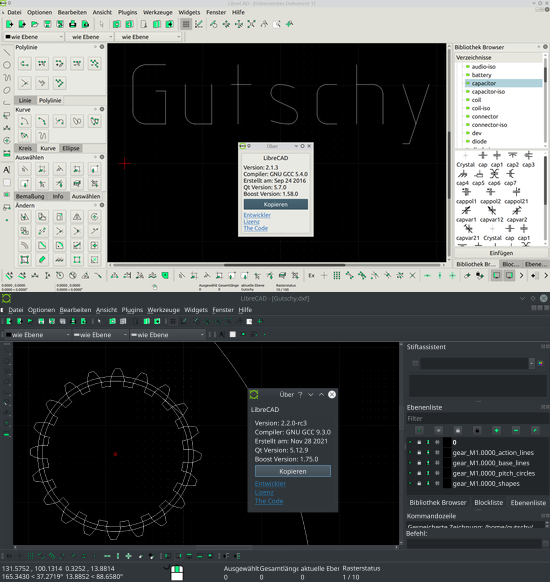Click the green eraser-like icon in the Ändern panel
The image size is (550, 582).
[x=42, y=259]
